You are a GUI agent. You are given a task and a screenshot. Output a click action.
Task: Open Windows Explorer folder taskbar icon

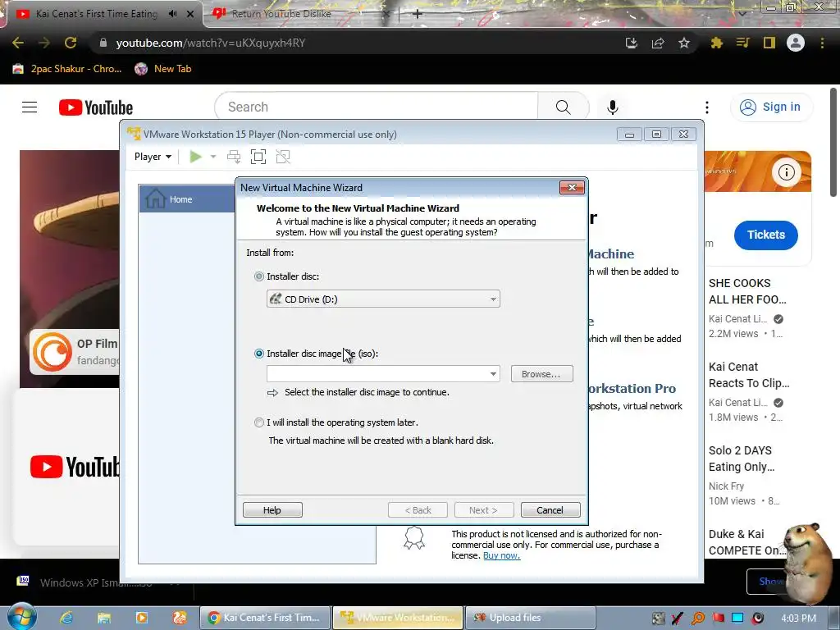[104, 618]
